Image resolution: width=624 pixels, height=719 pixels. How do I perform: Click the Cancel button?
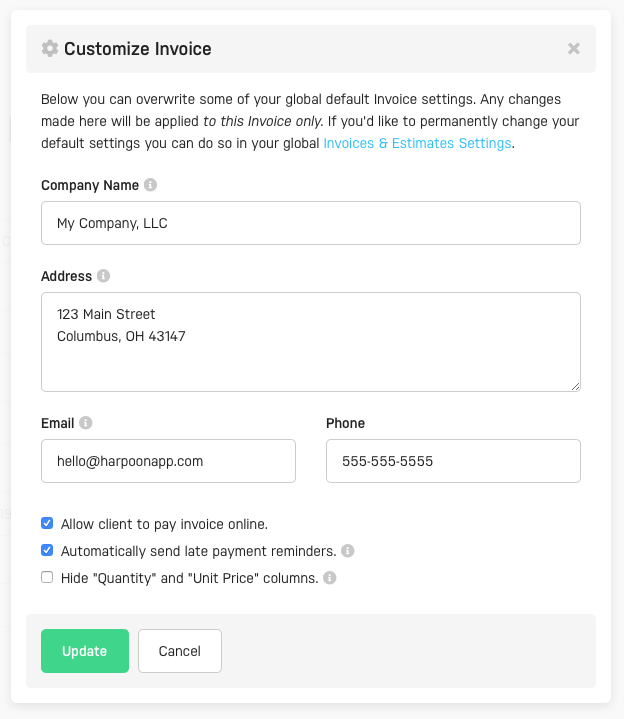(180, 651)
